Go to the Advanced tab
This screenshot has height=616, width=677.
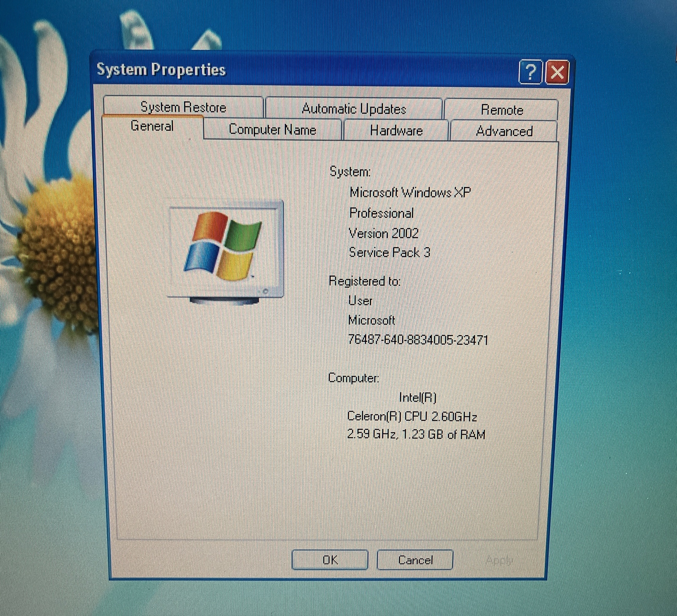click(x=504, y=131)
